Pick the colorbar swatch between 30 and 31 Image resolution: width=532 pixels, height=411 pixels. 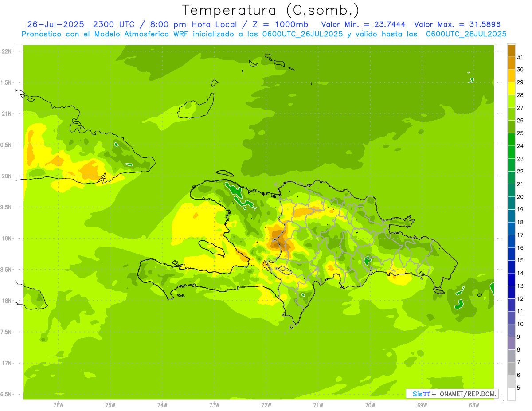[x=511, y=63]
